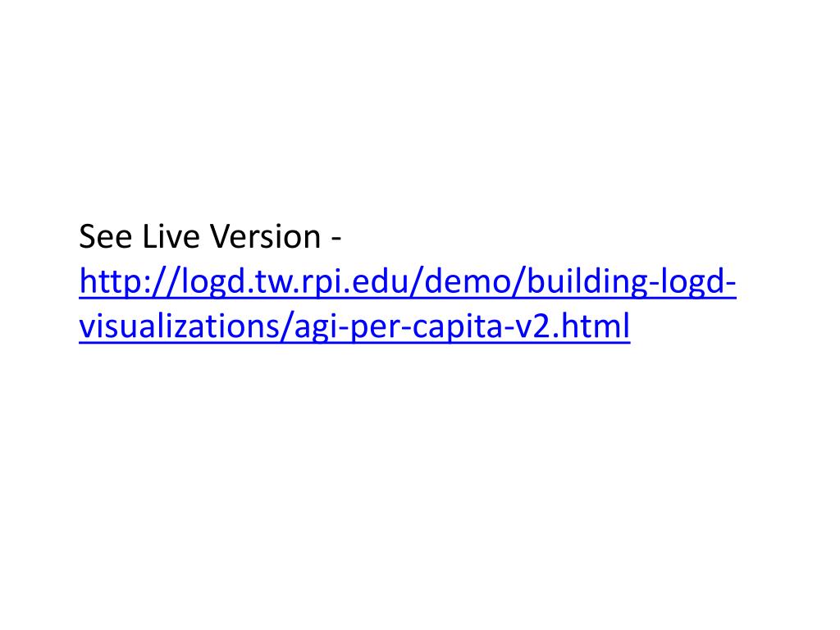The image size is (840, 630).
Task: Click the word 'Live' in the text
Action: point(171,236)
